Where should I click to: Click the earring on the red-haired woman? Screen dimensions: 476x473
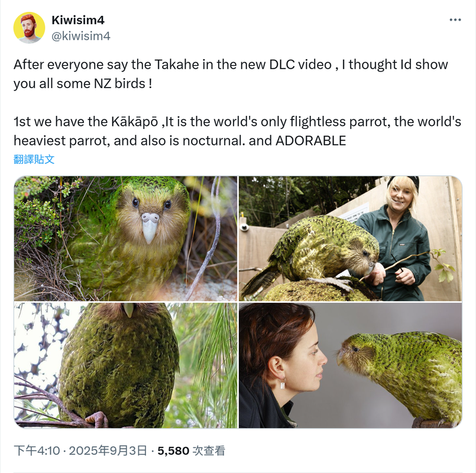tap(282, 383)
